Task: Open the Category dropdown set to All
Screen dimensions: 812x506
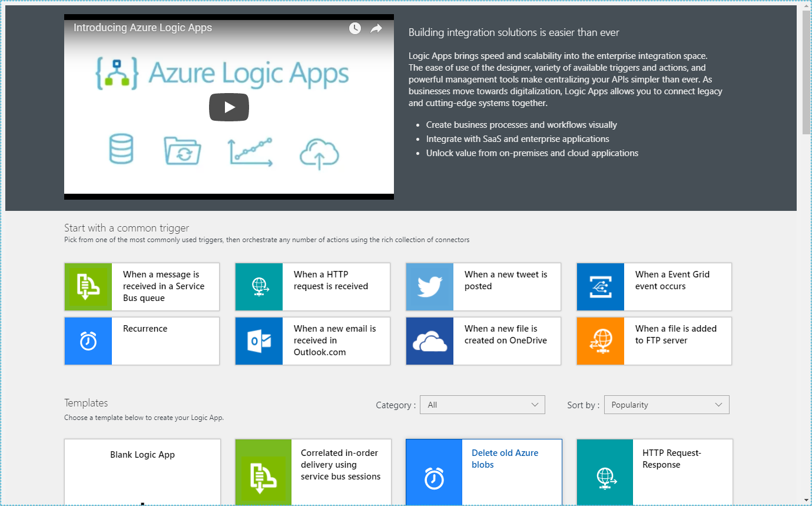Action: [x=482, y=405]
